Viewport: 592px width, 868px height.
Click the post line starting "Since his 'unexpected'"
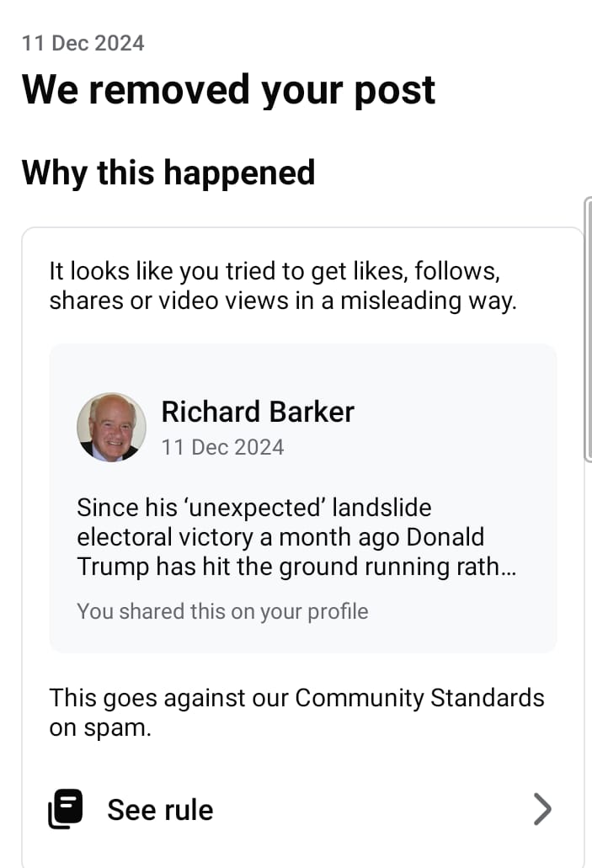coord(253,508)
